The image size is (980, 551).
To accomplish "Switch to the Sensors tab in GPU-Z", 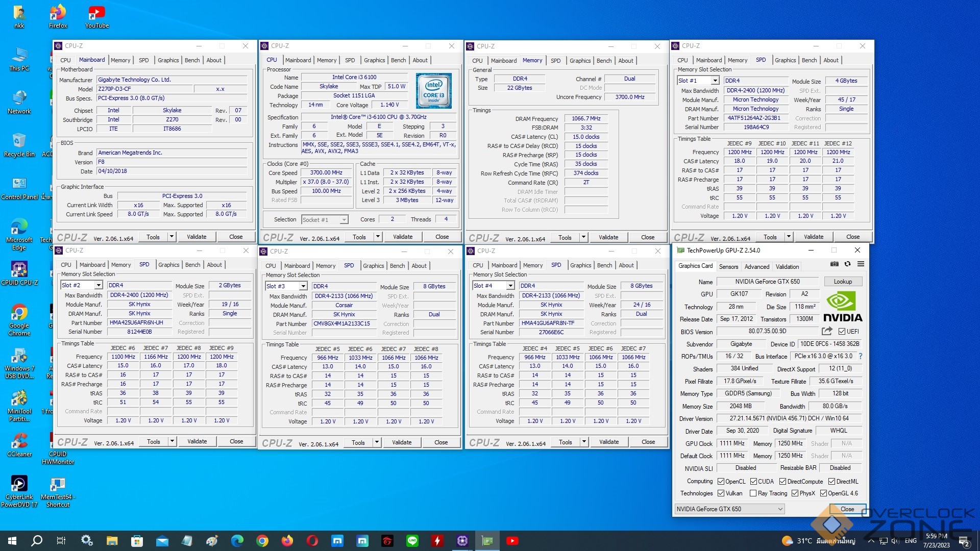I will 728,267.
